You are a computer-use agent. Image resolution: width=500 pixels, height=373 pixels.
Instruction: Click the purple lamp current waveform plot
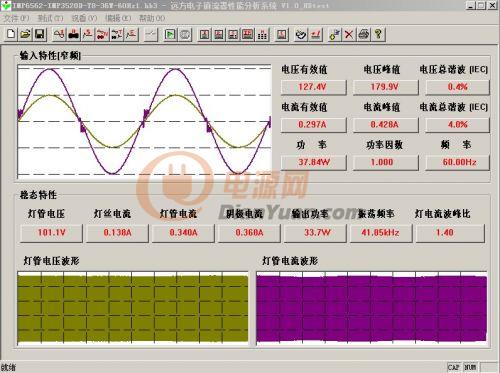pyautogui.click(x=371, y=308)
